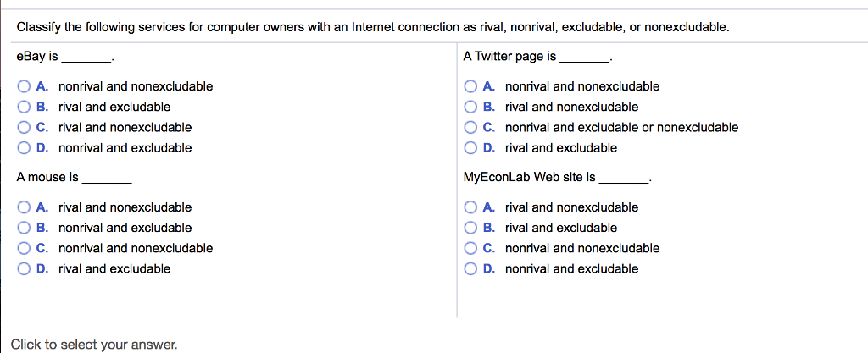Image resolution: width=868 pixels, height=353 pixels.
Task: Select MyEconLab option A rival and nonexcludable
Action: coord(470,207)
